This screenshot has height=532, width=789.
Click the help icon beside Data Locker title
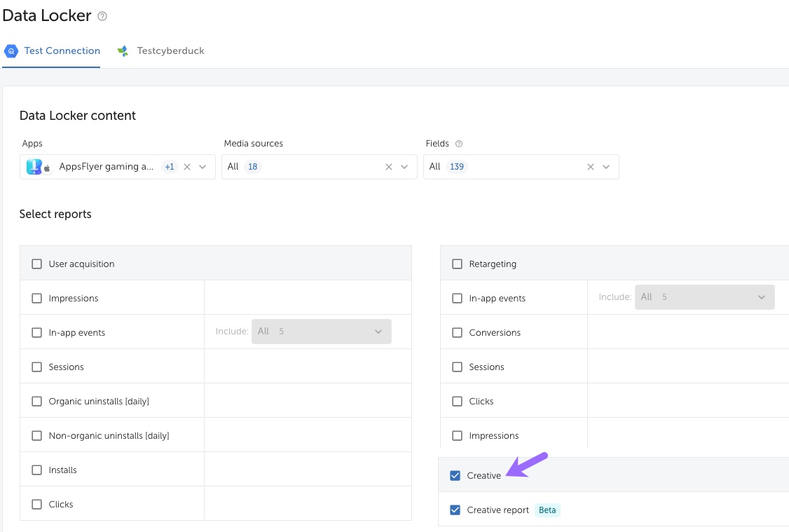click(102, 16)
